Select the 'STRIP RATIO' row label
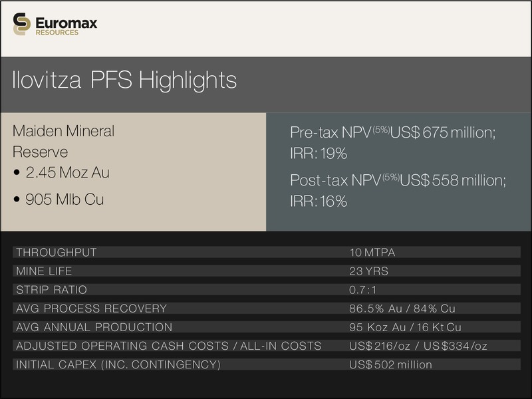 point(52,290)
